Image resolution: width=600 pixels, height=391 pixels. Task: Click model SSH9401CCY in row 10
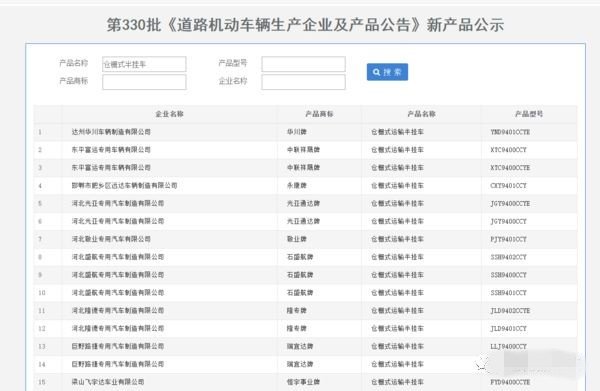[509, 293]
